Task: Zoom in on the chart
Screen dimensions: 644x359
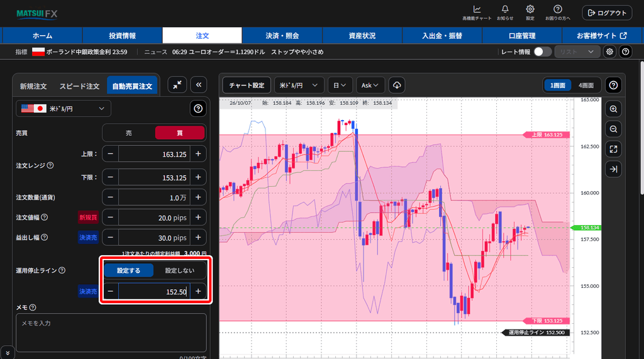Action: tap(613, 109)
